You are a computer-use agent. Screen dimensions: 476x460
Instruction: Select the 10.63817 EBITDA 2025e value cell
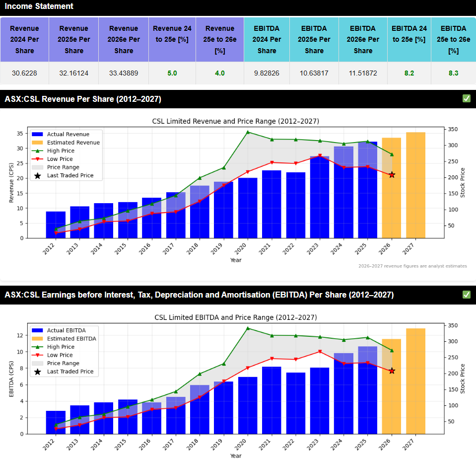pyautogui.click(x=314, y=73)
